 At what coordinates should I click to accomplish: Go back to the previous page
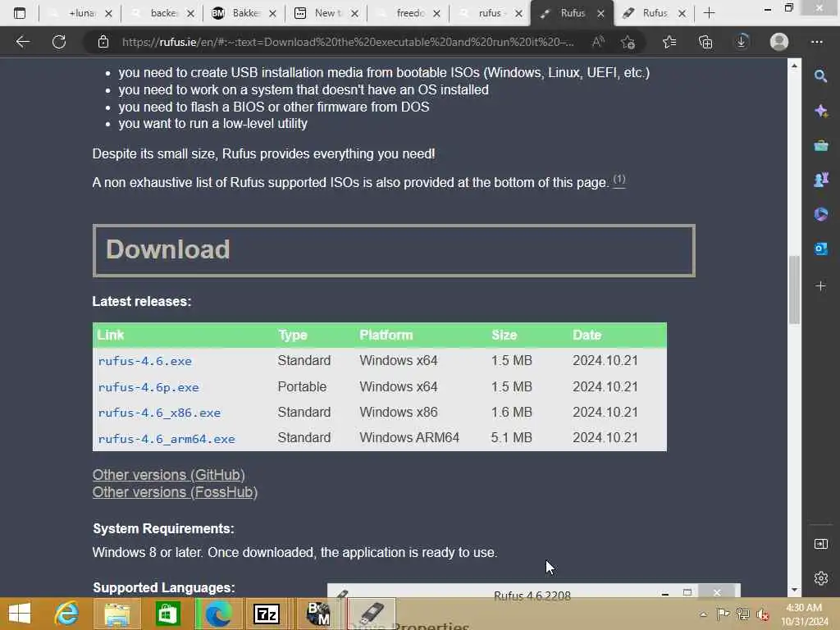tap(22, 42)
